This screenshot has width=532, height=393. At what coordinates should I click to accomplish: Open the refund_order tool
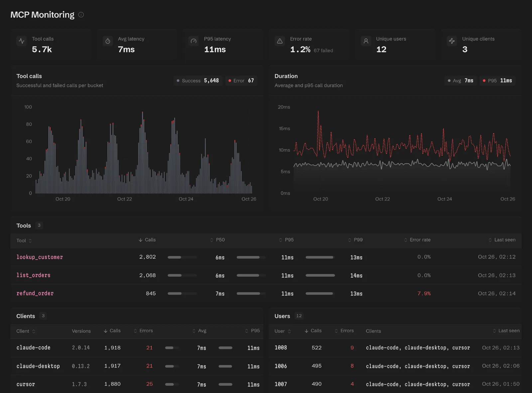[35, 294]
